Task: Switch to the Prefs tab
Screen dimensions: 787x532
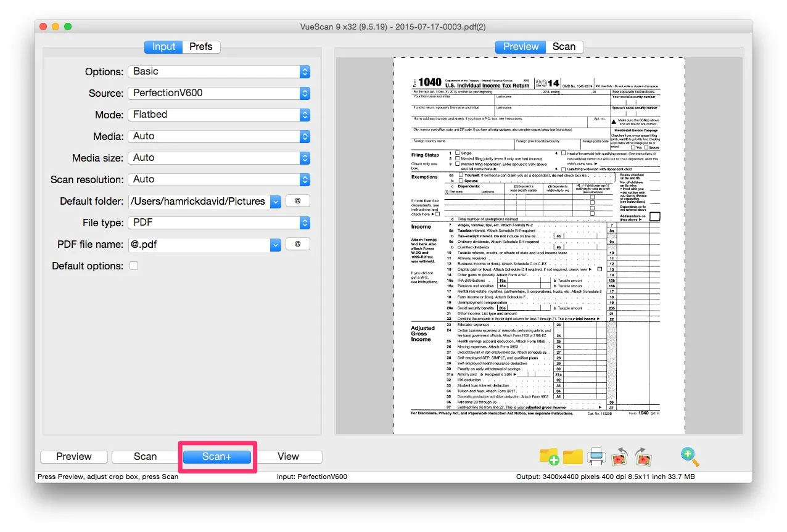Action: [x=202, y=46]
